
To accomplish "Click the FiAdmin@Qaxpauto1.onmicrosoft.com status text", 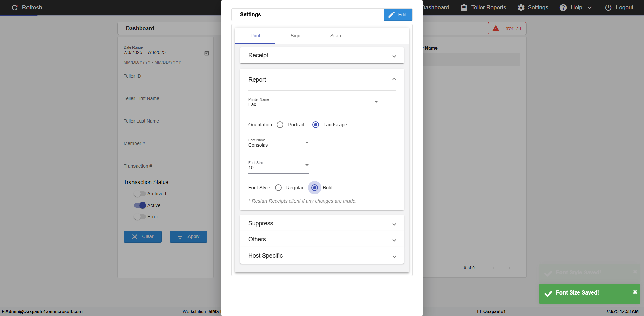I will 42,311.
